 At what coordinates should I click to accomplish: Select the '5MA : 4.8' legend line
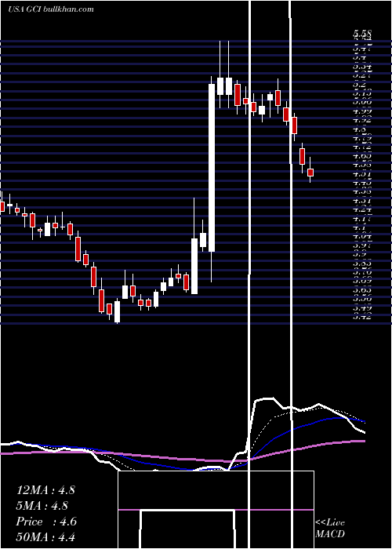42,506
